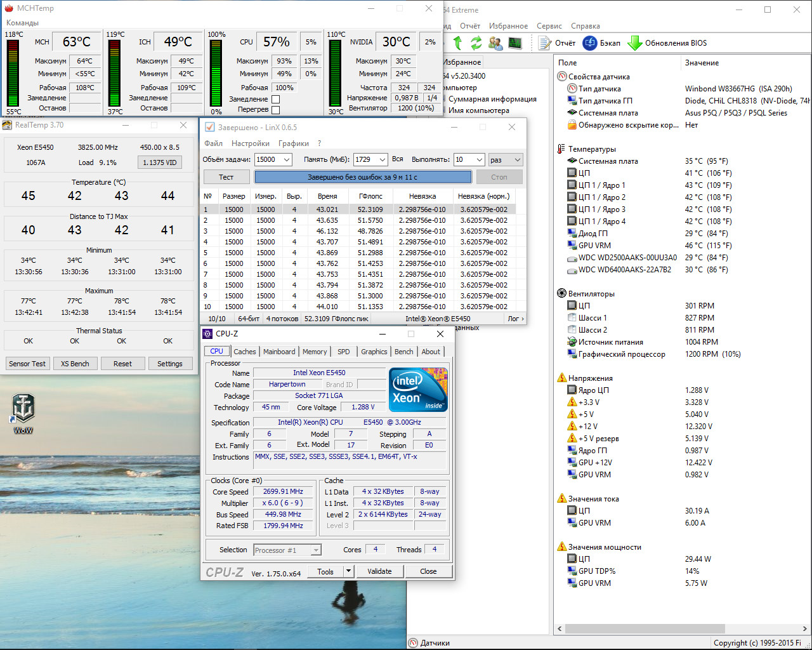Switch to the Memory tab in CPU-Z

(x=314, y=352)
